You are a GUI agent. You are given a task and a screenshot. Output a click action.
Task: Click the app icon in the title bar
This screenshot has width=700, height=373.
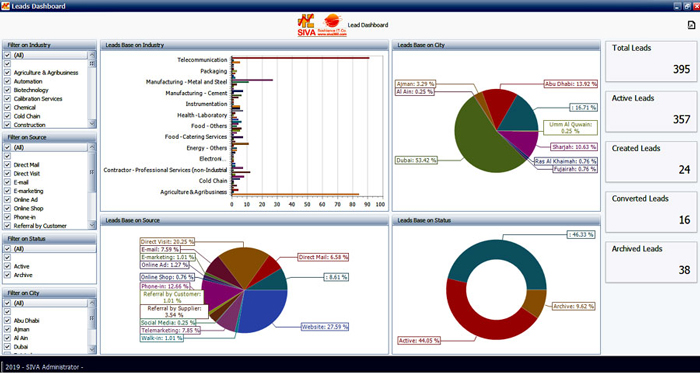click(x=5, y=6)
